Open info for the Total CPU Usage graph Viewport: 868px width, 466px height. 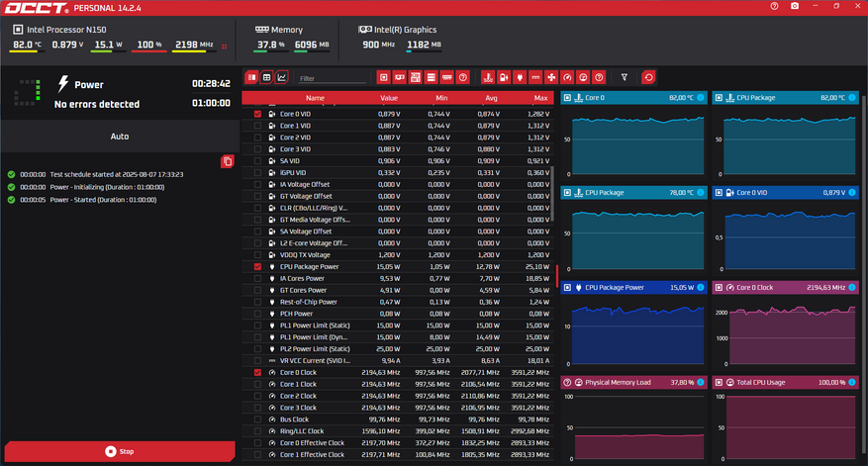(852, 383)
